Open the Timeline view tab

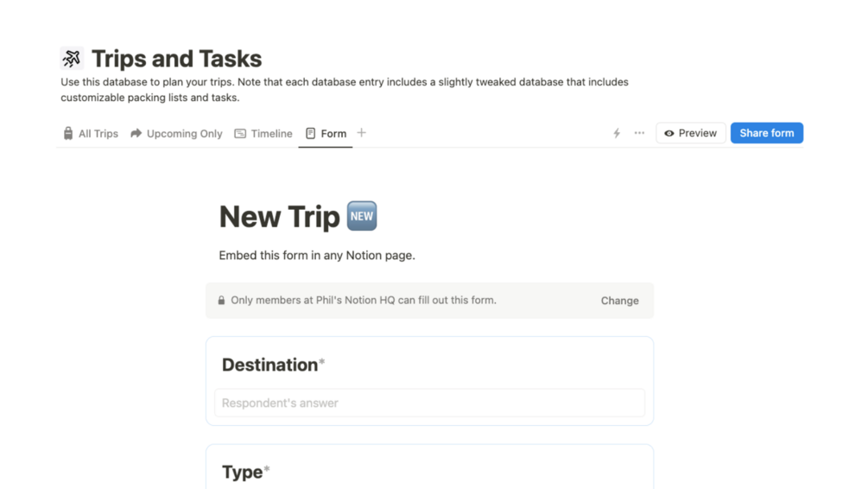(263, 134)
